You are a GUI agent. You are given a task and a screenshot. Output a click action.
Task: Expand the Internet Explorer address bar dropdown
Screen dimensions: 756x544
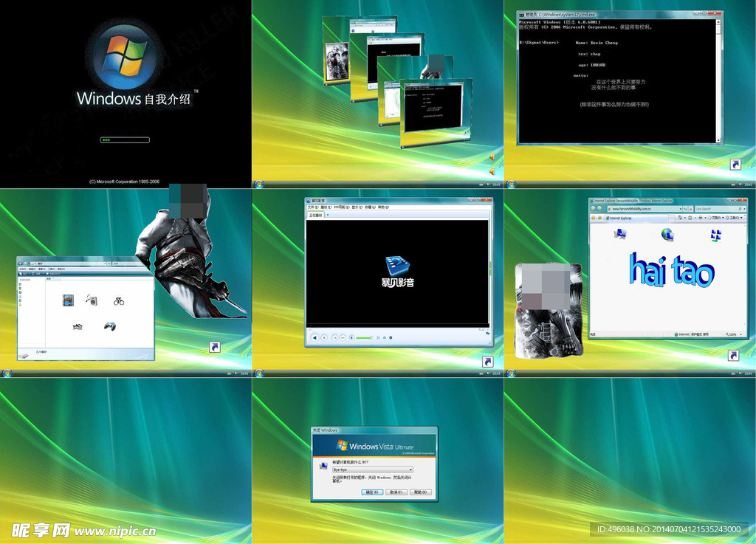point(680,209)
